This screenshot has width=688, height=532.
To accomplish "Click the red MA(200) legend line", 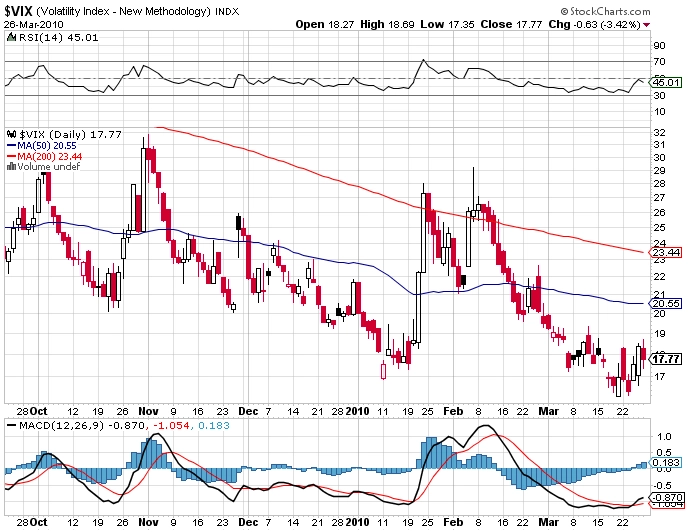I will pyautogui.click(x=11, y=156).
